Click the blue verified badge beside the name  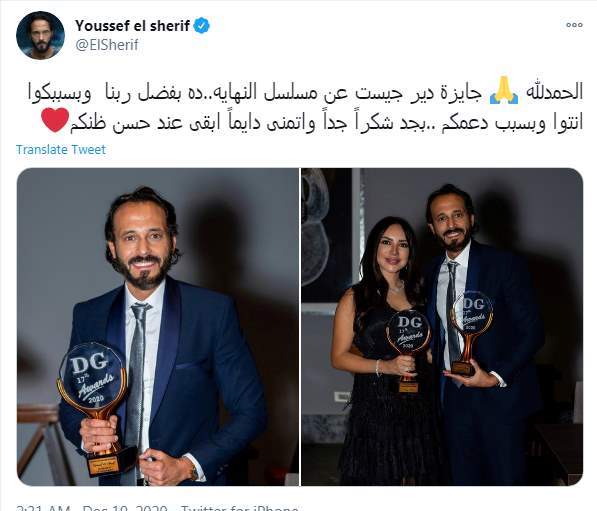[x=201, y=26]
